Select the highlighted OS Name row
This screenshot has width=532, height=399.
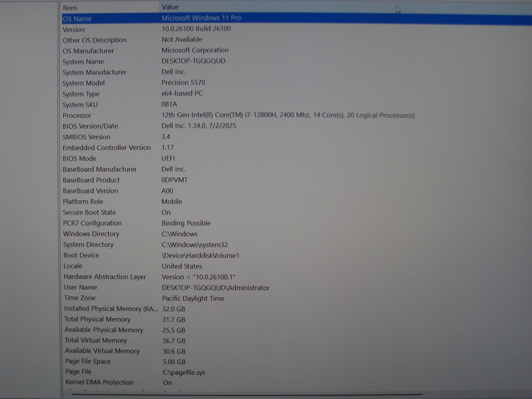77,19
